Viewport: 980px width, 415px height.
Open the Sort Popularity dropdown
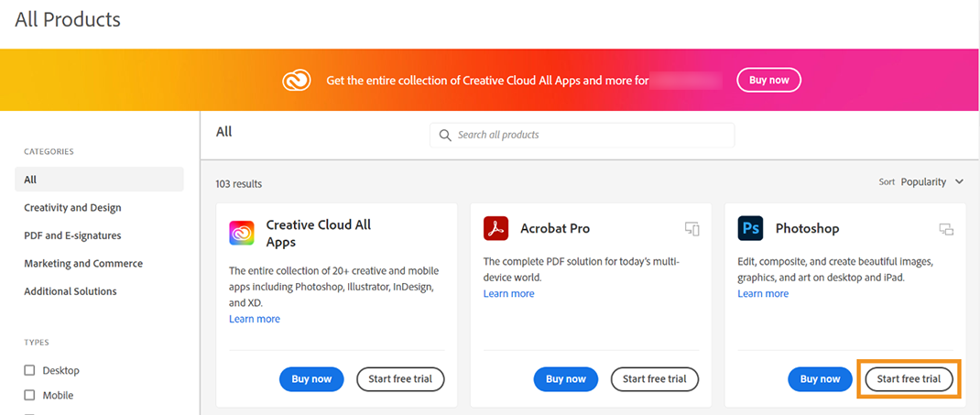click(931, 182)
